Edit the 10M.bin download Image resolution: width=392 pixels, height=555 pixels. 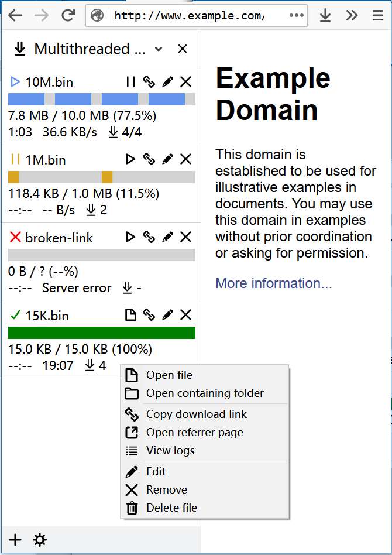[167, 82]
